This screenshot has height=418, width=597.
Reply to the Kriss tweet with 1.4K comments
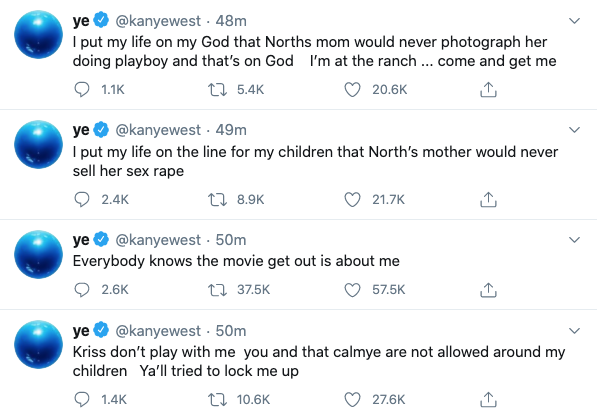[x=81, y=399]
